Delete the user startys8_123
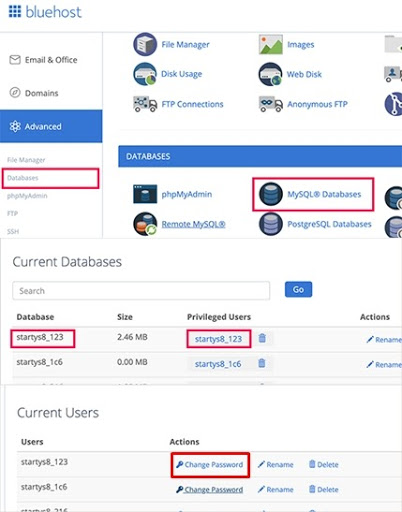 [x=324, y=464]
